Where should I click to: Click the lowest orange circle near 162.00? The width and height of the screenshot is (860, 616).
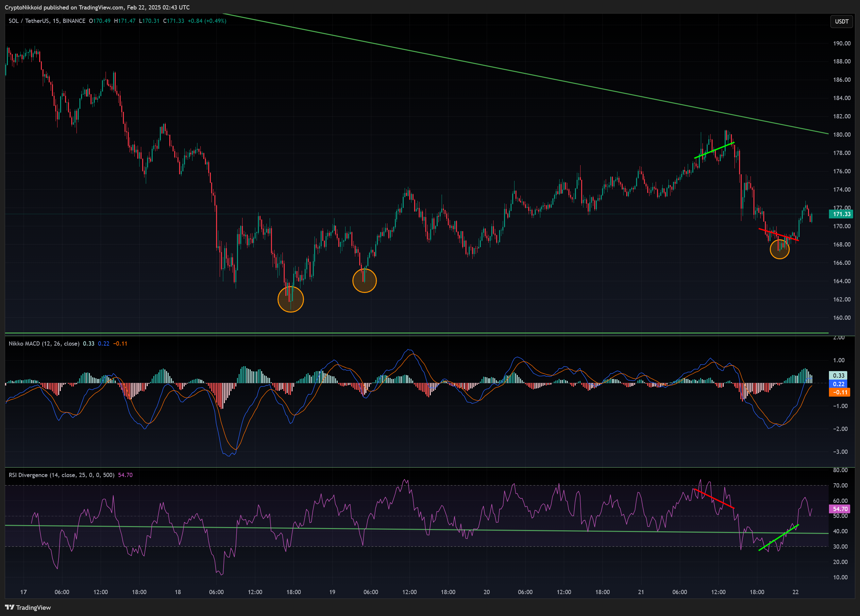[x=291, y=299]
